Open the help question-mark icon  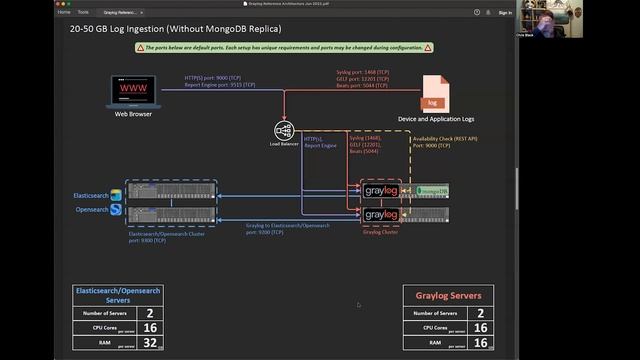tap(477, 12)
